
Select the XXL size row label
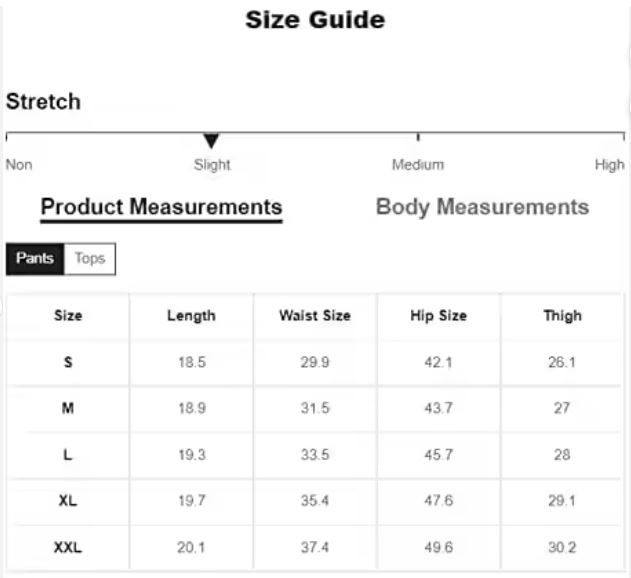tap(68, 548)
